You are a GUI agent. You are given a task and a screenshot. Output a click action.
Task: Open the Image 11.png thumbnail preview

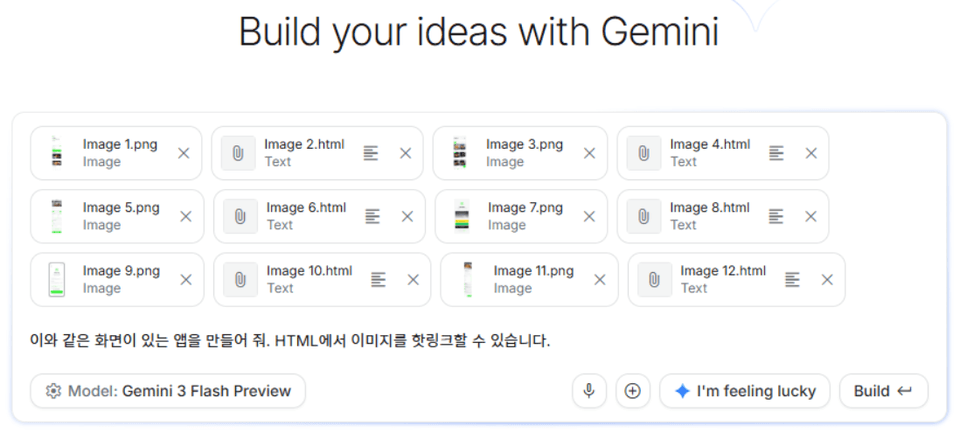(x=468, y=280)
